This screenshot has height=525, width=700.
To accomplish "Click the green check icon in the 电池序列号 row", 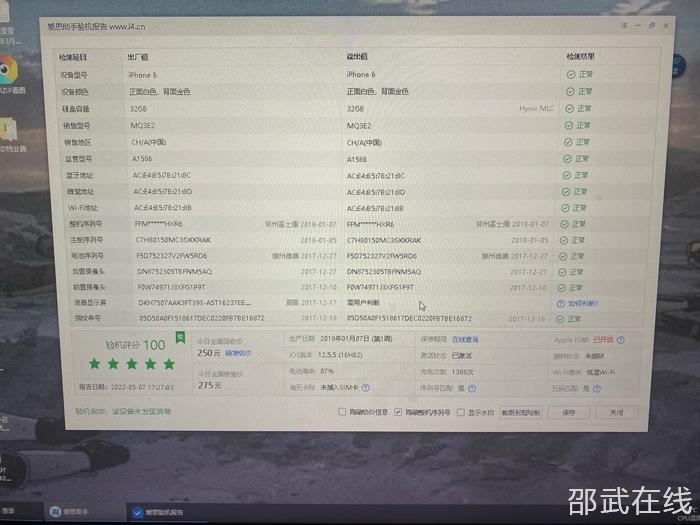I will pos(562,255).
